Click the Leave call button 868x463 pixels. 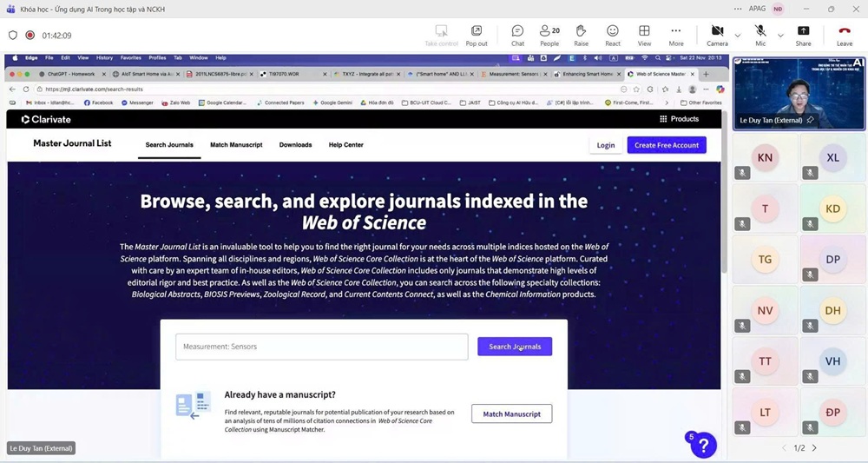click(844, 35)
